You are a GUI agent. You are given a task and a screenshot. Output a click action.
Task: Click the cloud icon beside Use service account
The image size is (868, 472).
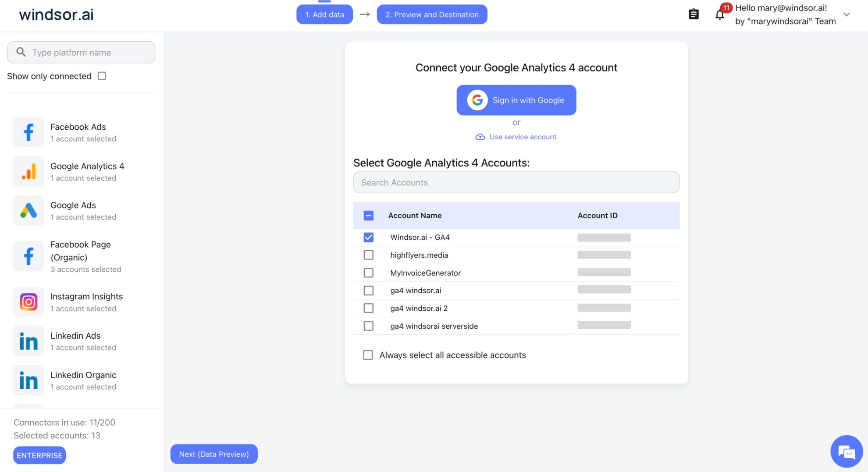click(480, 137)
